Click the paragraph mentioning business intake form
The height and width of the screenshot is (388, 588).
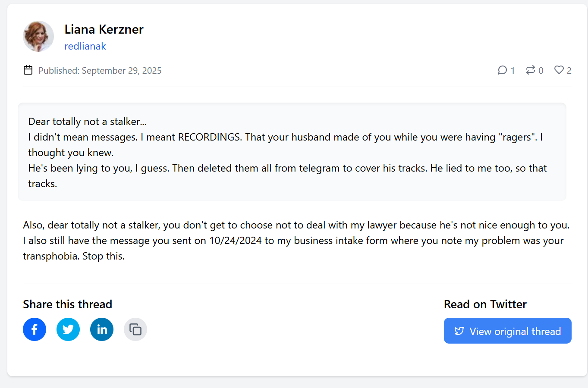pyautogui.click(x=297, y=241)
